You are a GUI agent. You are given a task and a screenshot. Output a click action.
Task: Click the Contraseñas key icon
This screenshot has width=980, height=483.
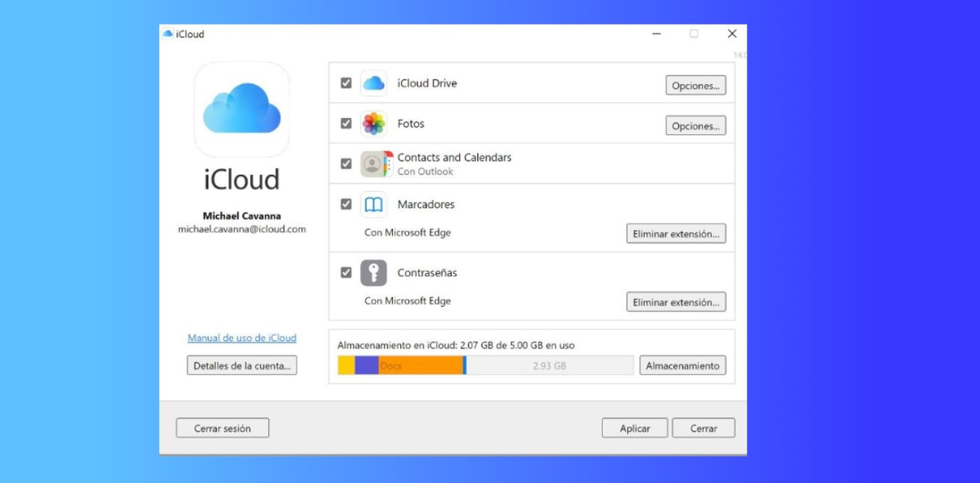pos(373,273)
